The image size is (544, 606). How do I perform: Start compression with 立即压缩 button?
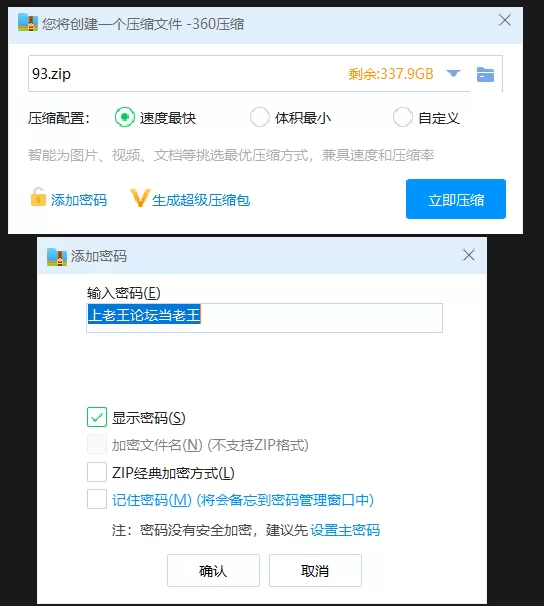456,199
